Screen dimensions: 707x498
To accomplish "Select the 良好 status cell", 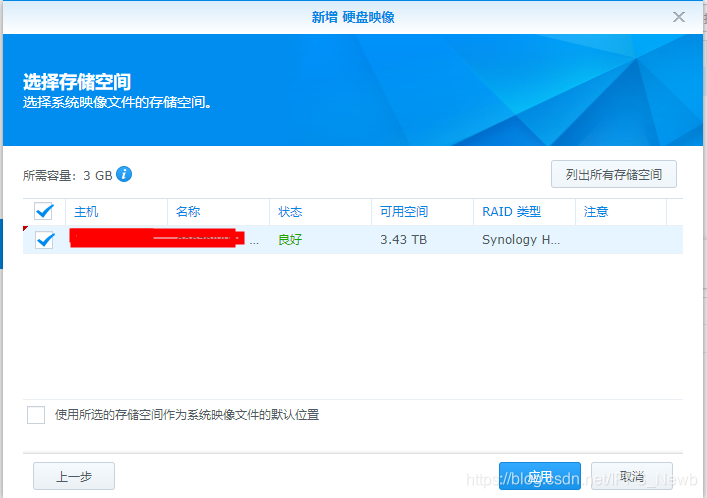I will click(x=290, y=240).
